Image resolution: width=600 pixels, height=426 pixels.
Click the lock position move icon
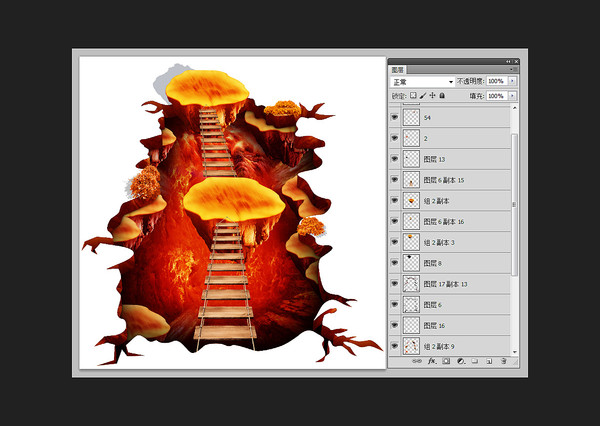432,96
